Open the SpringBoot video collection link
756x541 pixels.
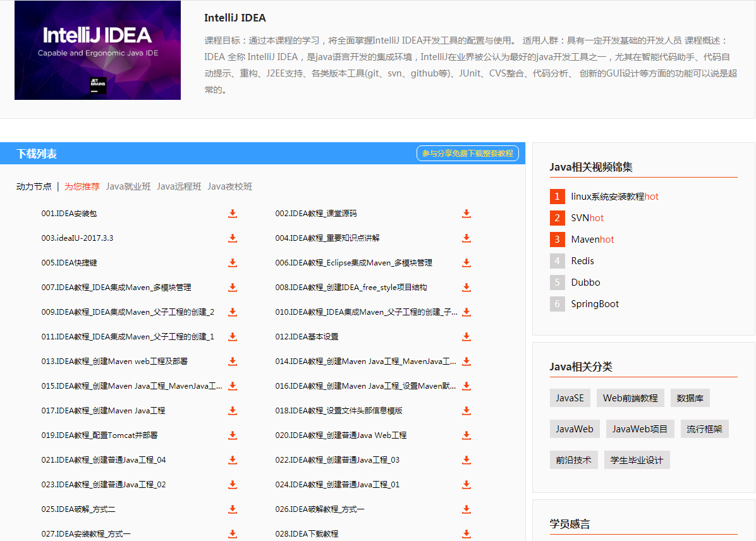(595, 304)
